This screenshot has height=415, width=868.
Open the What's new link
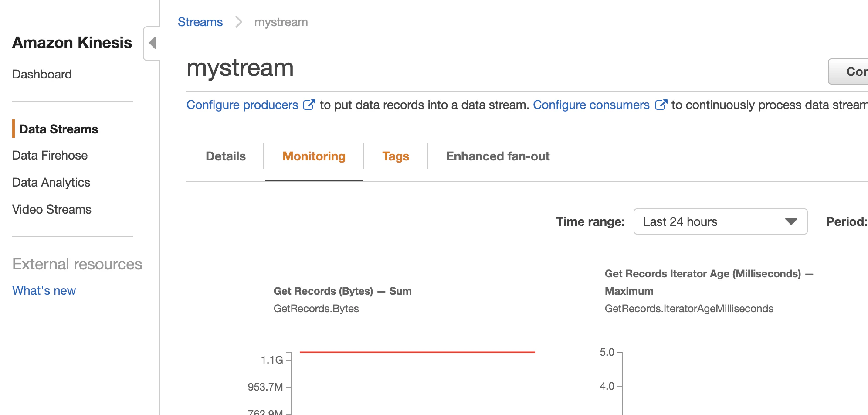pos(44,291)
